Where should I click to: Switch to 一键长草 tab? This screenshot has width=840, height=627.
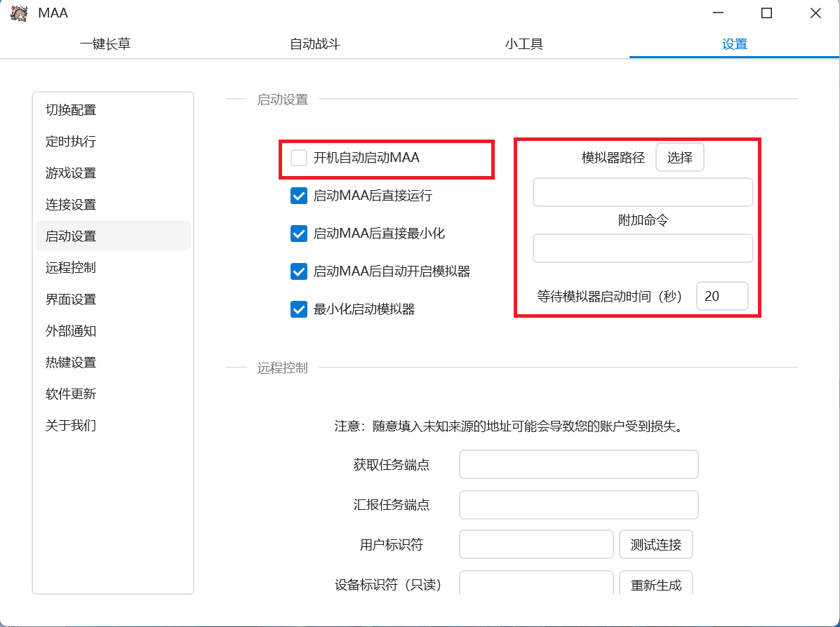click(105, 44)
